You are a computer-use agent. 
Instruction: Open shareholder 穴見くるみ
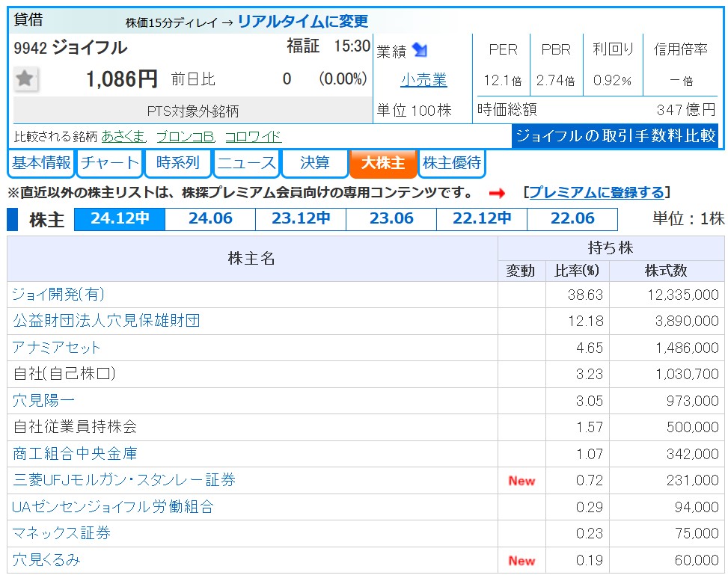(46, 559)
